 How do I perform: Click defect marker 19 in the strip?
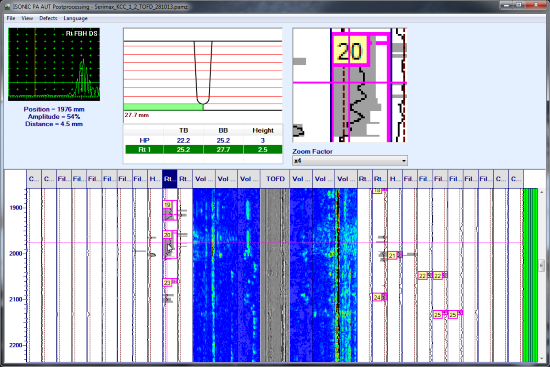click(167, 205)
